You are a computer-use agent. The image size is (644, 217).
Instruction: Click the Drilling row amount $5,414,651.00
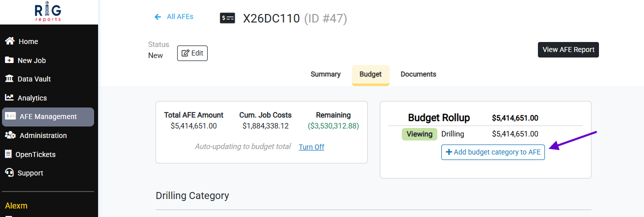[x=515, y=134]
